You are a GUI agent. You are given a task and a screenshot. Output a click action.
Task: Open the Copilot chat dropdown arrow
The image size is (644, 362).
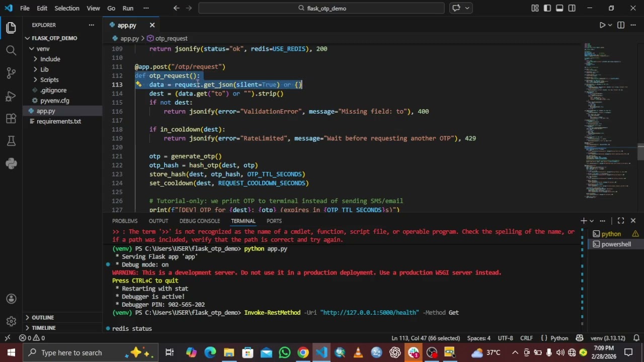[x=467, y=8]
